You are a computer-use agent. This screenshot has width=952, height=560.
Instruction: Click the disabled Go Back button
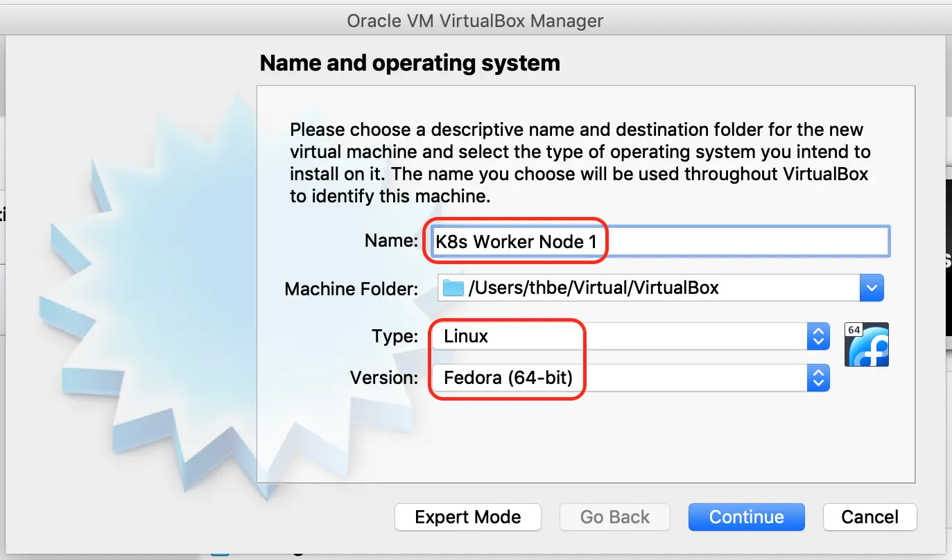click(614, 516)
